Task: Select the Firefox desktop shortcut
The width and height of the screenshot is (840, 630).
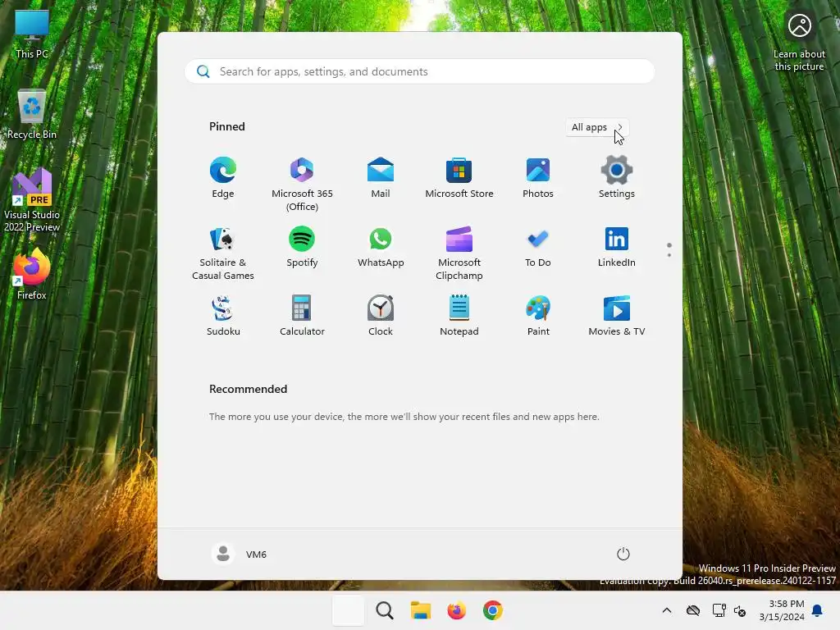Action: (32, 274)
